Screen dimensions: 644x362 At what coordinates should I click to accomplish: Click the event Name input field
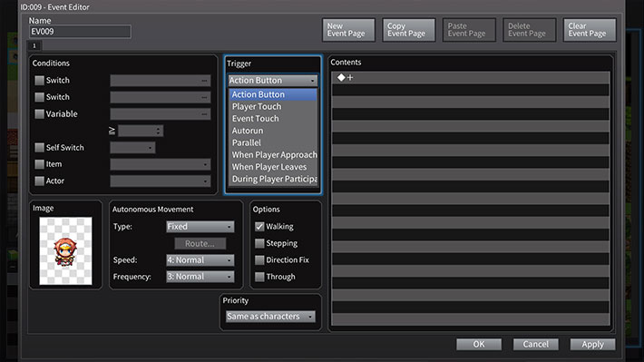[x=80, y=32]
